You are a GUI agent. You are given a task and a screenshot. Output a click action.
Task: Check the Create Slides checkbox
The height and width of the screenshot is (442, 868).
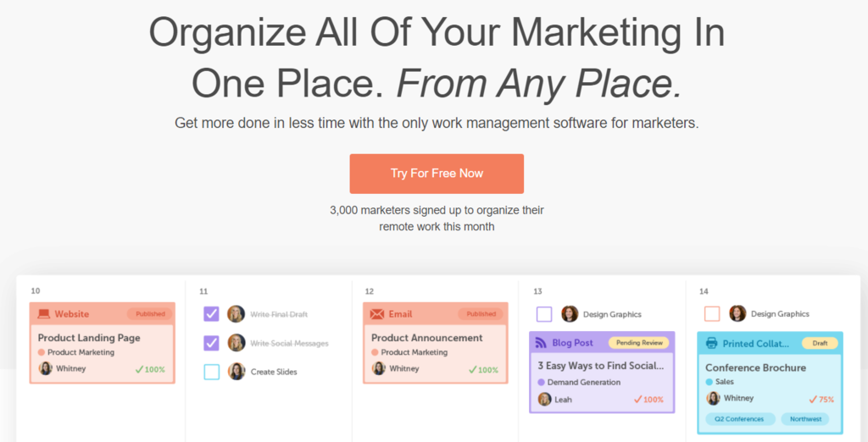tap(212, 372)
